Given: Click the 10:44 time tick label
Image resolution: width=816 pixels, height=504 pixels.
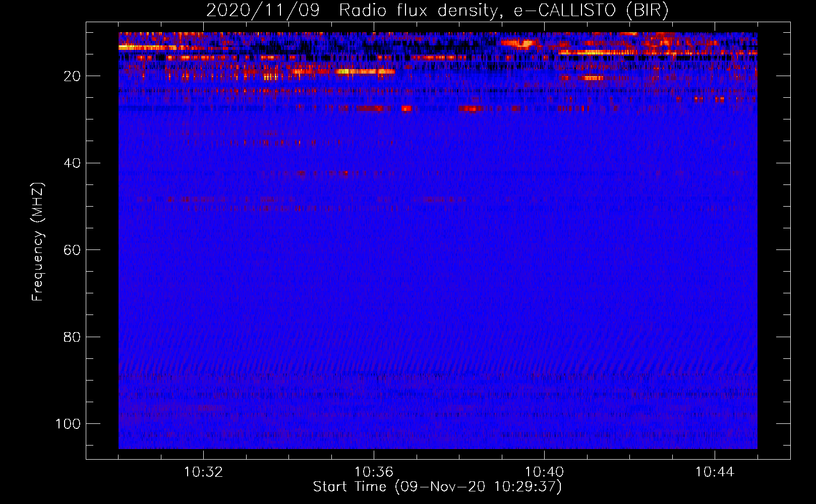Looking at the screenshot, I should click(715, 472).
